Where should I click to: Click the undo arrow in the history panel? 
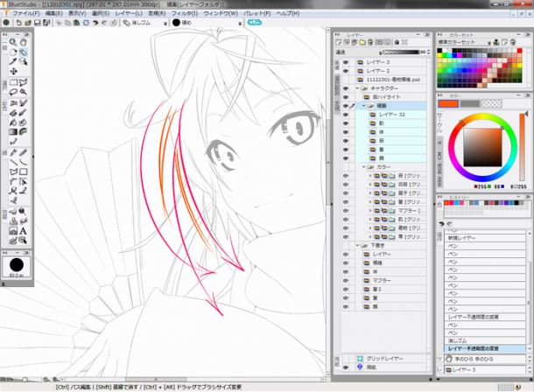point(442,224)
